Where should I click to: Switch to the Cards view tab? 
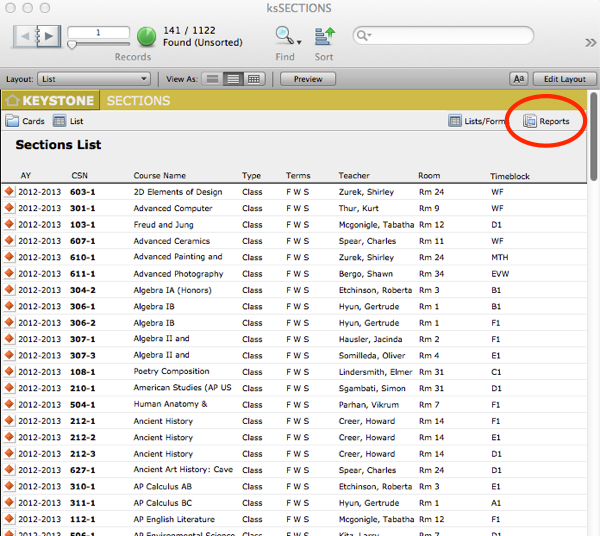[x=25, y=121]
